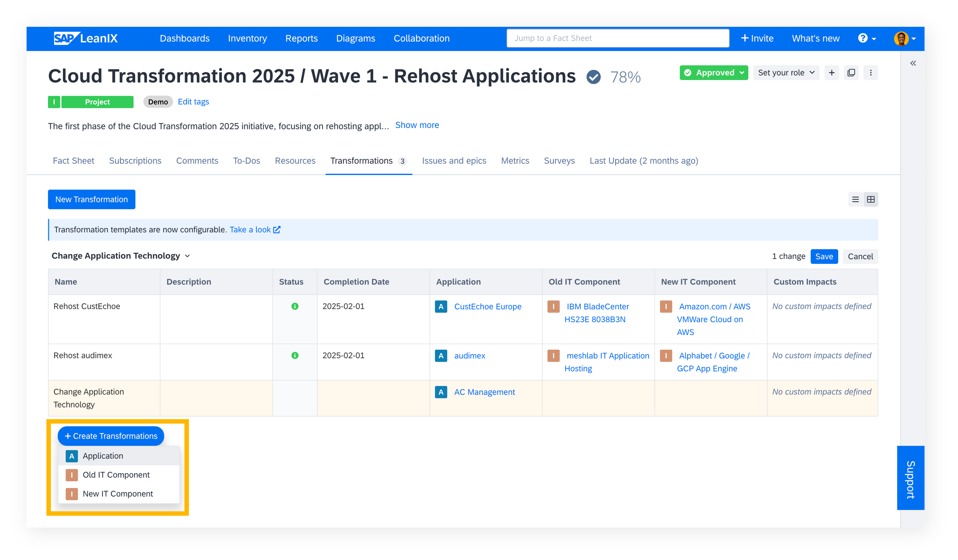Open Alphabet / Google / GCP App Engine link
This screenshot has width=958, height=560.
[713, 362]
